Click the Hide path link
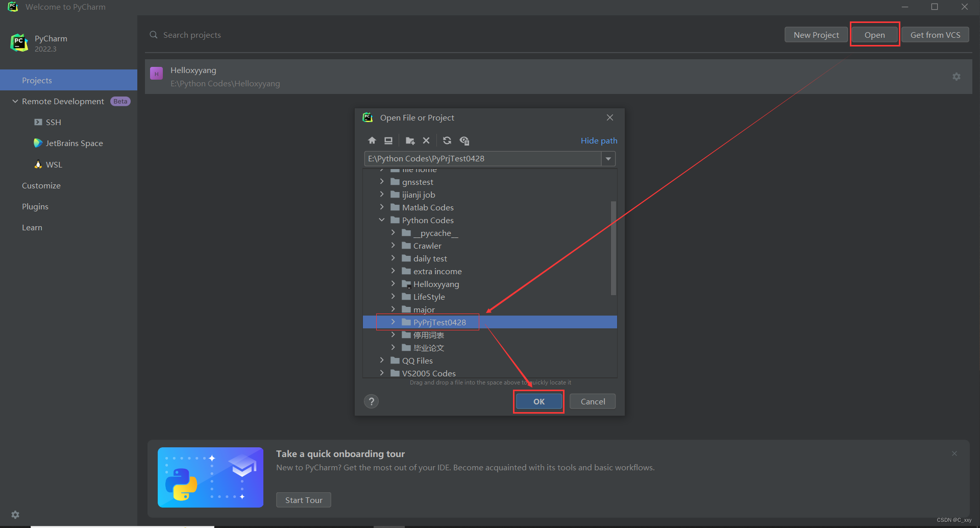The width and height of the screenshot is (980, 528). (599, 140)
